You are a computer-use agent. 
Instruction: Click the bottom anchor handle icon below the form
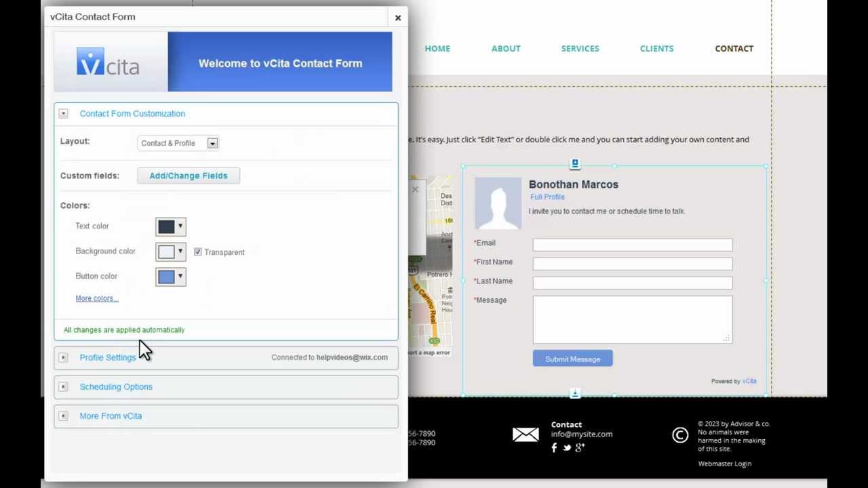575,393
